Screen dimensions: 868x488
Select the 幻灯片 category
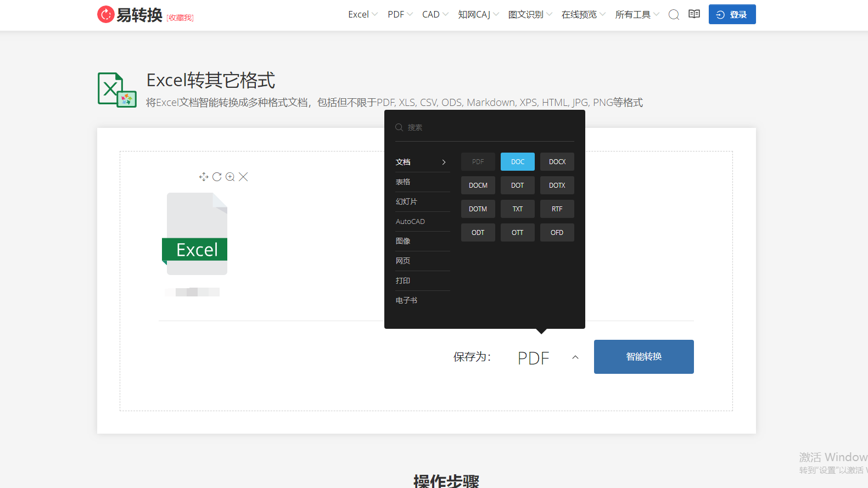tap(423, 201)
